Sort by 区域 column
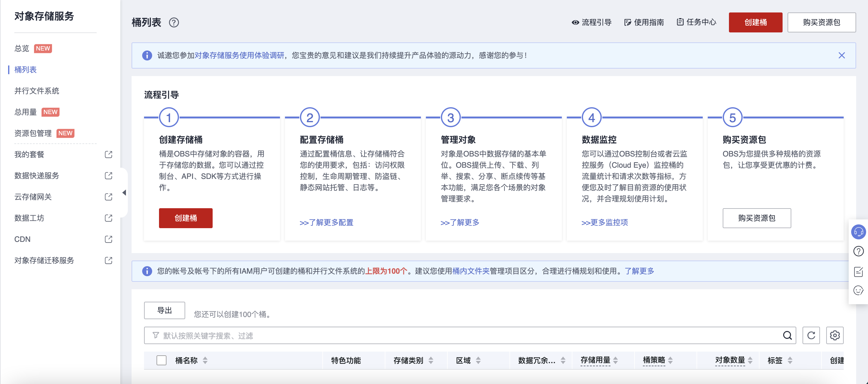Screen dimensions: 868x384 click(478, 360)
